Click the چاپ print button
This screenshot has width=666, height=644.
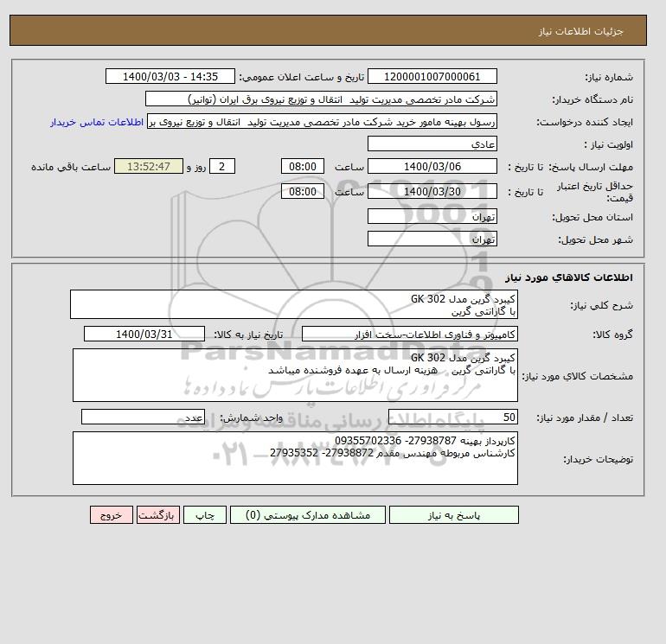(x=205, y=514)
